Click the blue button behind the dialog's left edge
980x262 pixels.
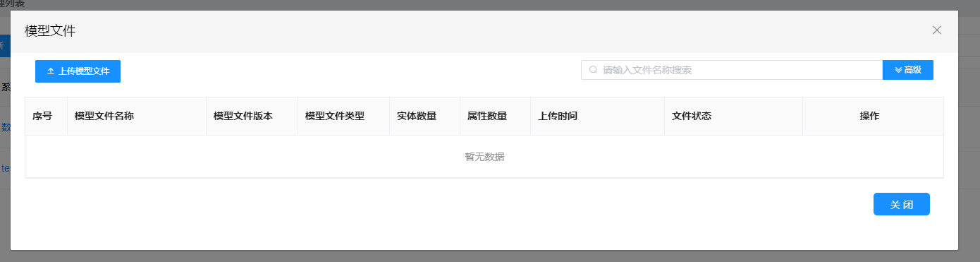click(x=5, y=46)
